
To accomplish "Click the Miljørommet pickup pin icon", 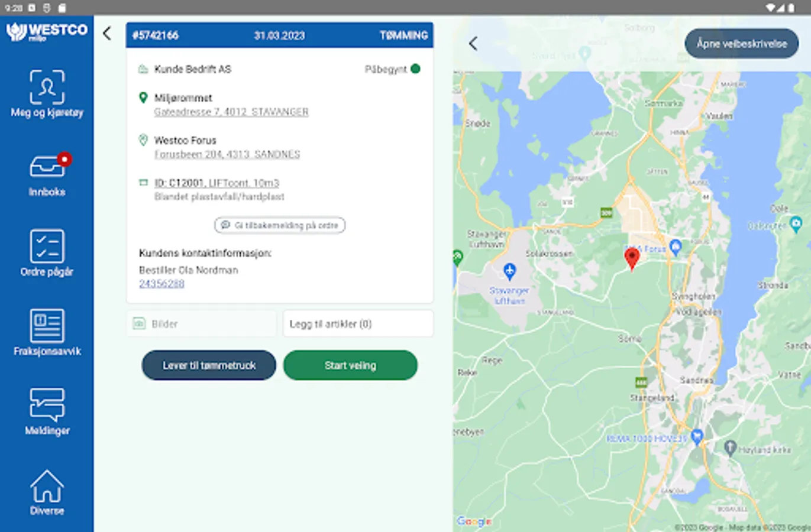I will [143, 98].
